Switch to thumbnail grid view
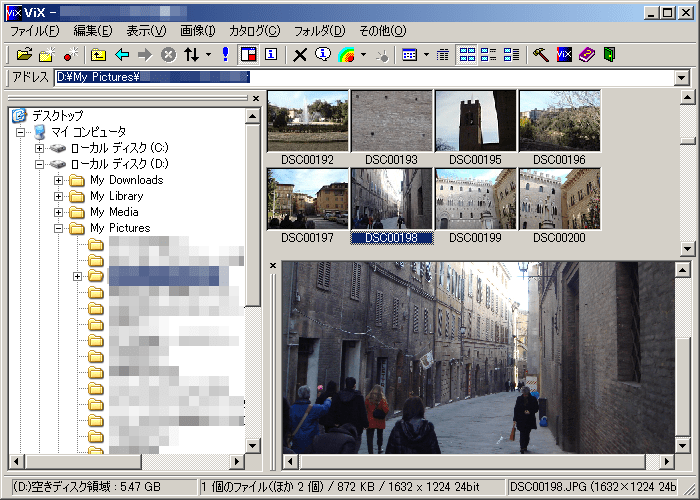 pos(467,55)
